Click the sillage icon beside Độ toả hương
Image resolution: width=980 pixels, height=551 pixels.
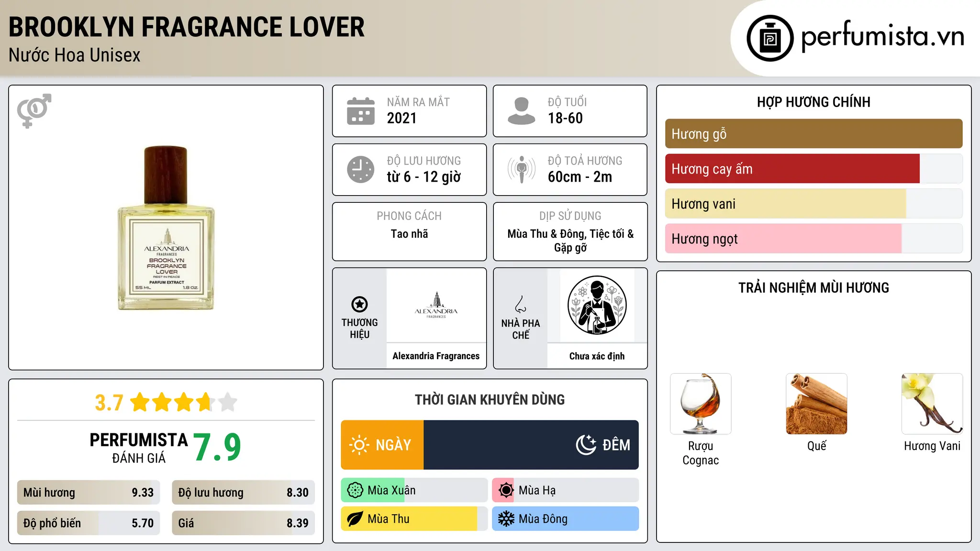tap(522, 169)
